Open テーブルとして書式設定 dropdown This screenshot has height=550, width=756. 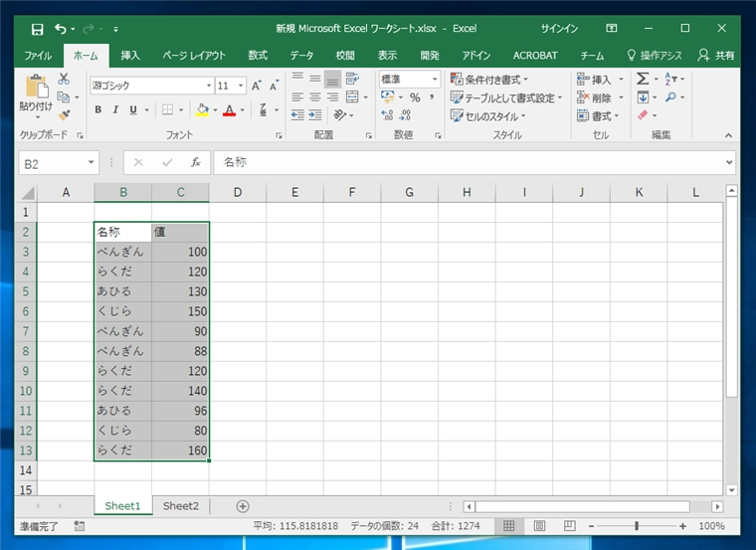(506, 97)
